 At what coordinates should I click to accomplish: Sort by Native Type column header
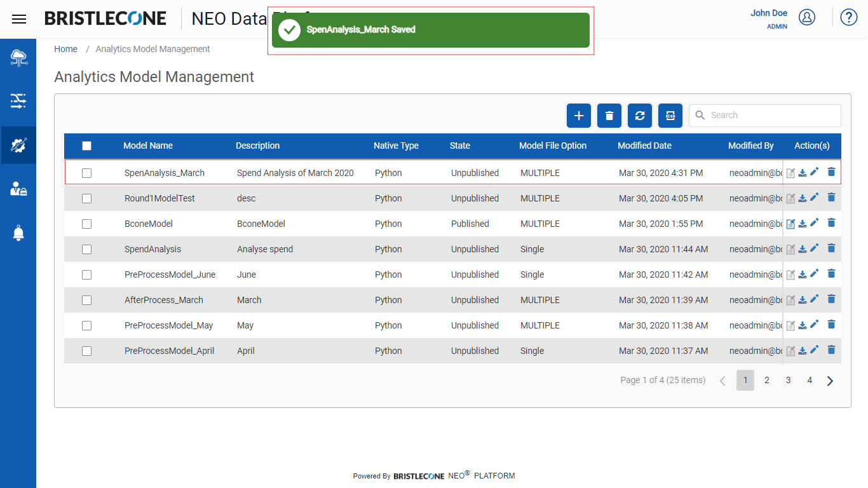pyautogui.click(x=396, y=146)
